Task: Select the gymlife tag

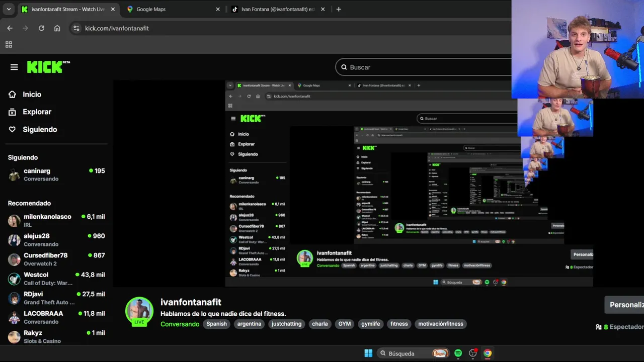Action: pos(371,324)
